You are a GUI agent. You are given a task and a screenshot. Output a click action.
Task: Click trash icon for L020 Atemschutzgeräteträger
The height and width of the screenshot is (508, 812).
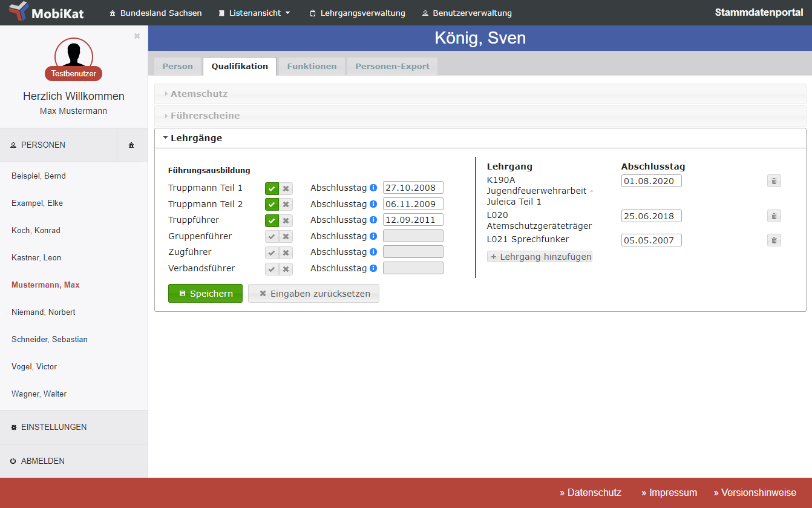pyautogui.click(x=774, y=216)
